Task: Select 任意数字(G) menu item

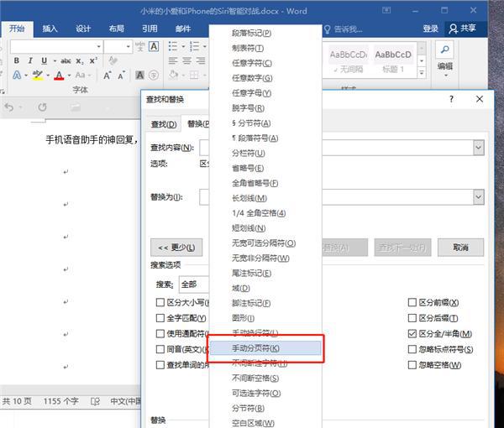Action: click(265, 78)
